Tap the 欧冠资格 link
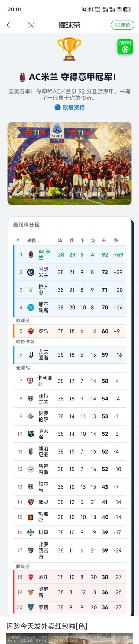The image size is (139, 644). click(70, 107)
